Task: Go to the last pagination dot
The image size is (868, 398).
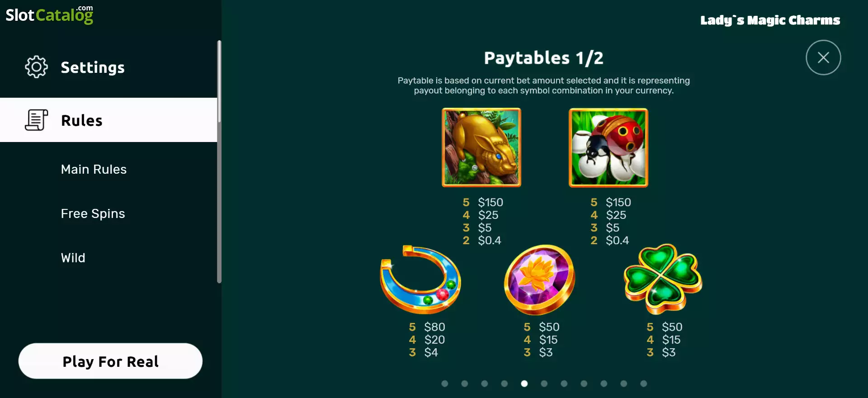Action: [x=644, y=384]
